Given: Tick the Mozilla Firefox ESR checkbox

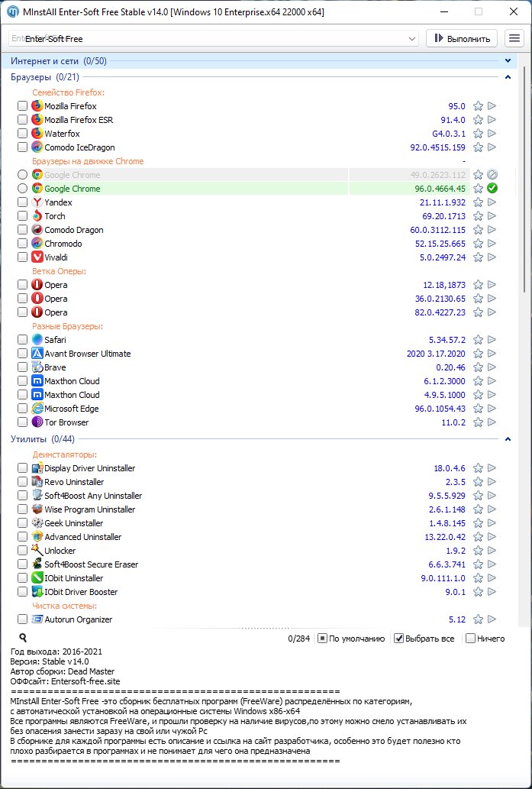Looking at the screenshot, I should pos(22,120).
